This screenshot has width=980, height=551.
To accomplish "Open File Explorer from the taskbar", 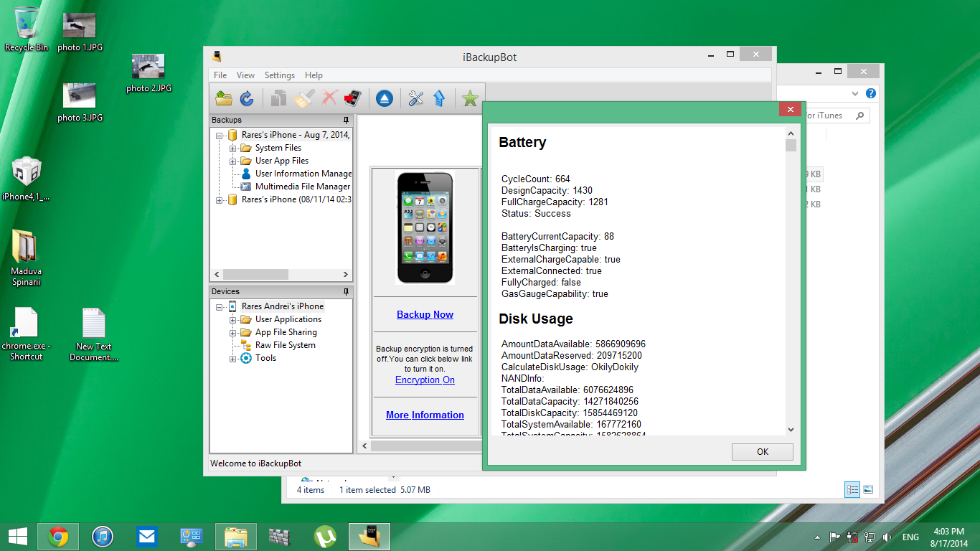I will coord(236,536).
